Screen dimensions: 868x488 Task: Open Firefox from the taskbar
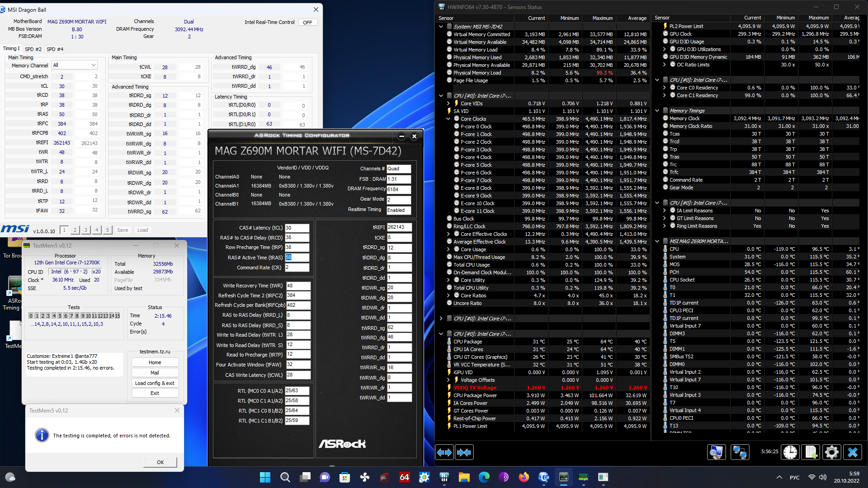point(524,477)
